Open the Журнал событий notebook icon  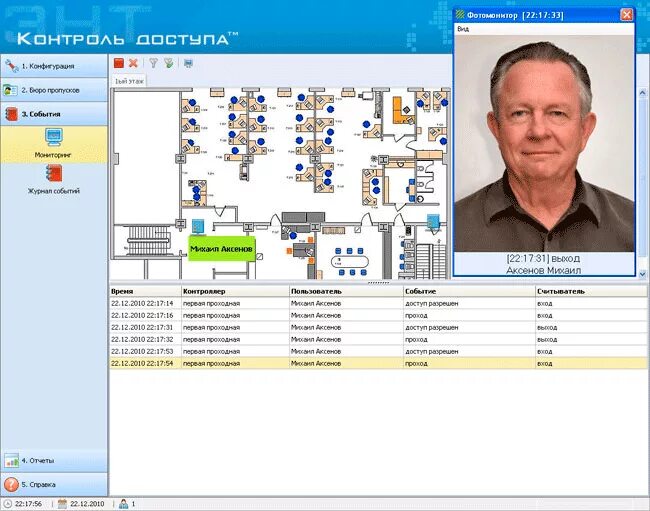point(54,174)
